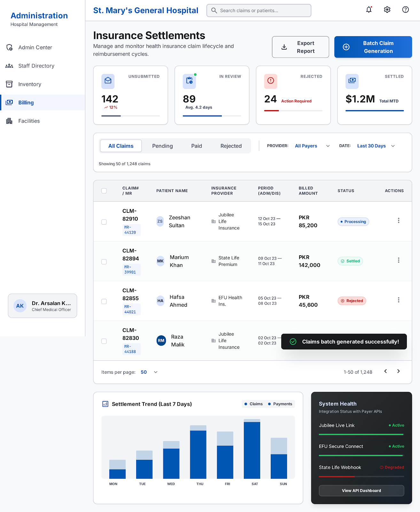Open notifications bell icon
Viewport: 420px width, 512px height.
[x=369, y=10]
